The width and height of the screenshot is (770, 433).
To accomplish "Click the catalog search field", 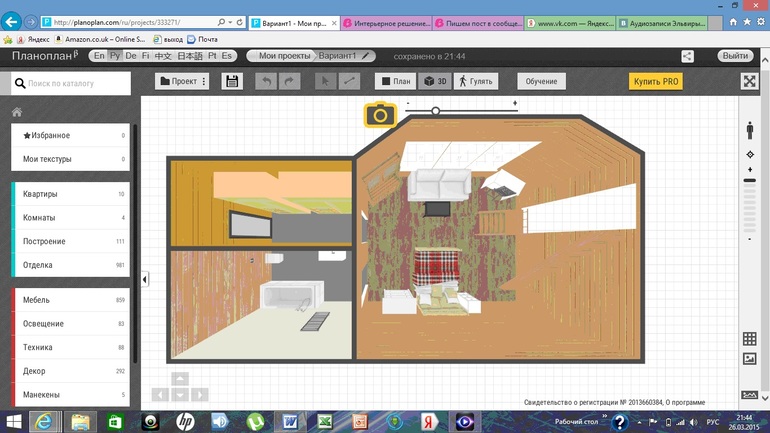I will pos(70,85).
